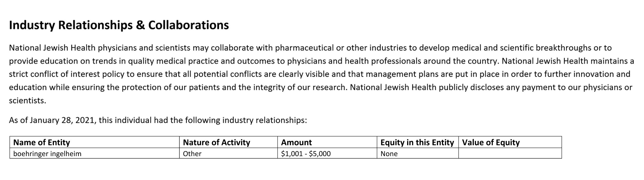Select the boehringer ingelheim entity cell
Image resolution: width=644 pixels, height=180 pixels.
click(94, 153)
